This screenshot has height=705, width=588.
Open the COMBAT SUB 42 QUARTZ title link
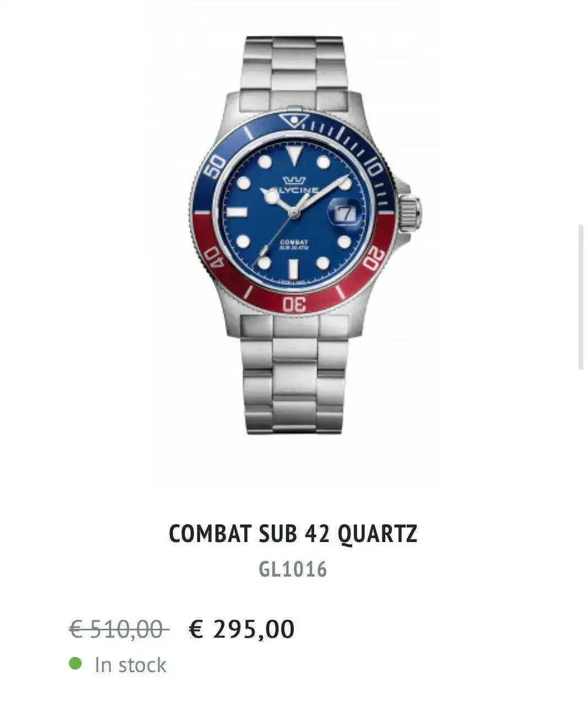coord(293,534)
